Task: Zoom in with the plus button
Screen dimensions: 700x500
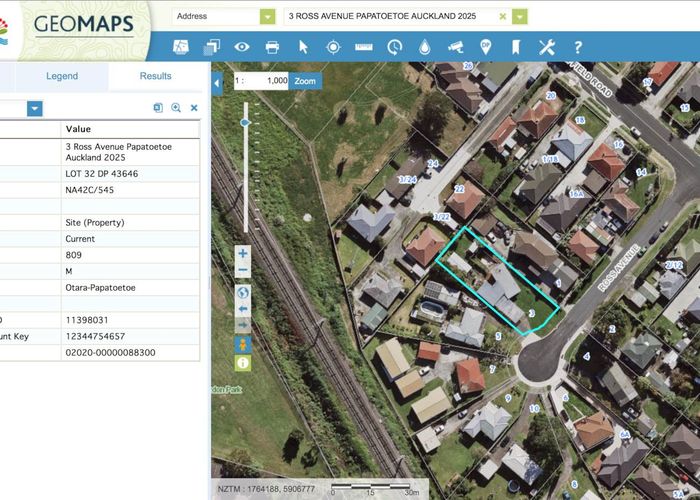Action: tap(243, 254)
